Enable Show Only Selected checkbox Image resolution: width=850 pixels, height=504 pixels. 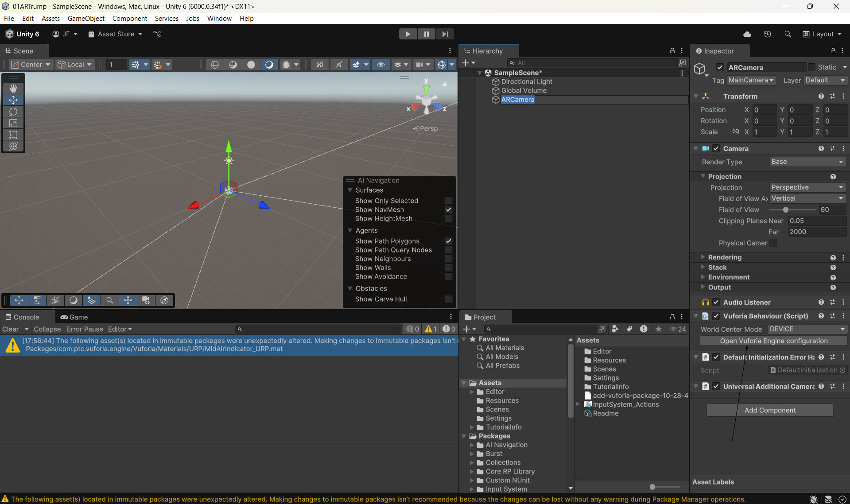click(448, 201)
